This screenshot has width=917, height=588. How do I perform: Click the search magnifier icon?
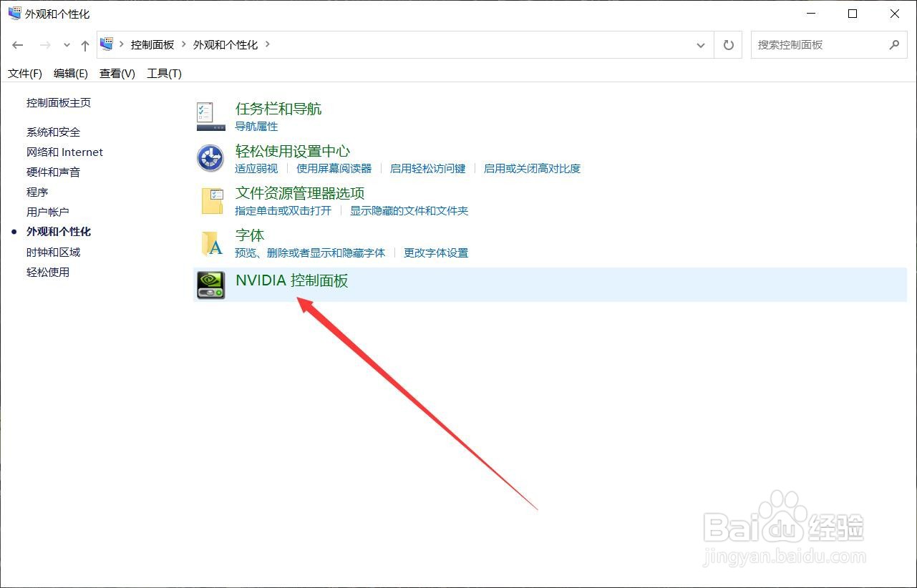pos(893,44)
